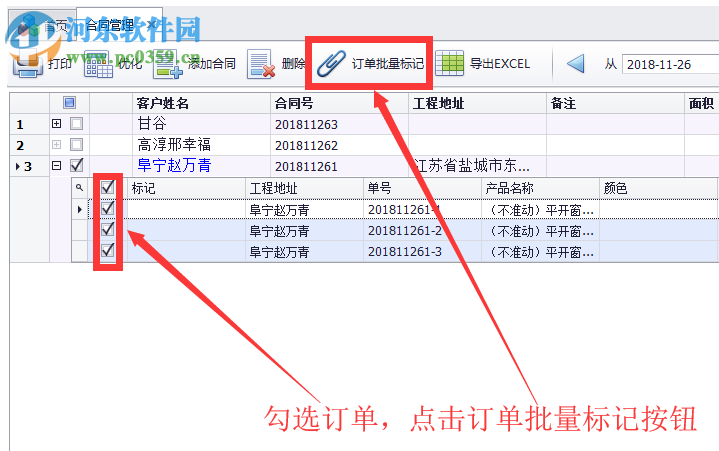Expand the 甘谷 contract row
Viewport: 719px width, 451px height.
[x=56, y=123]
